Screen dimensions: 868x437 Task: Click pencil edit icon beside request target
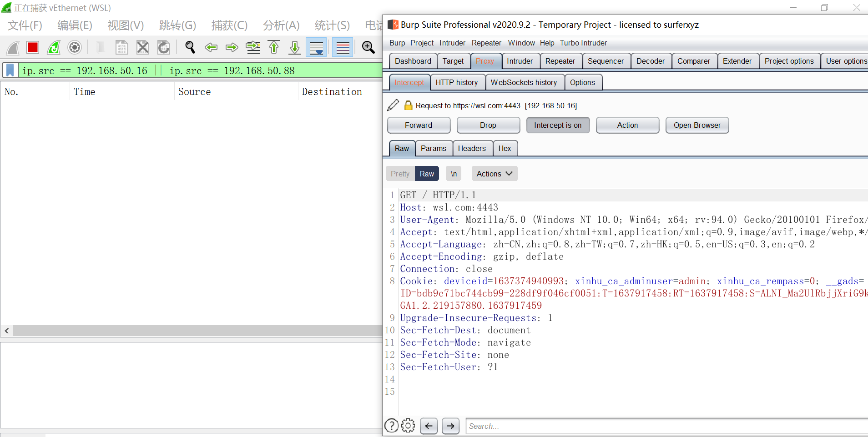click(393, 105)
